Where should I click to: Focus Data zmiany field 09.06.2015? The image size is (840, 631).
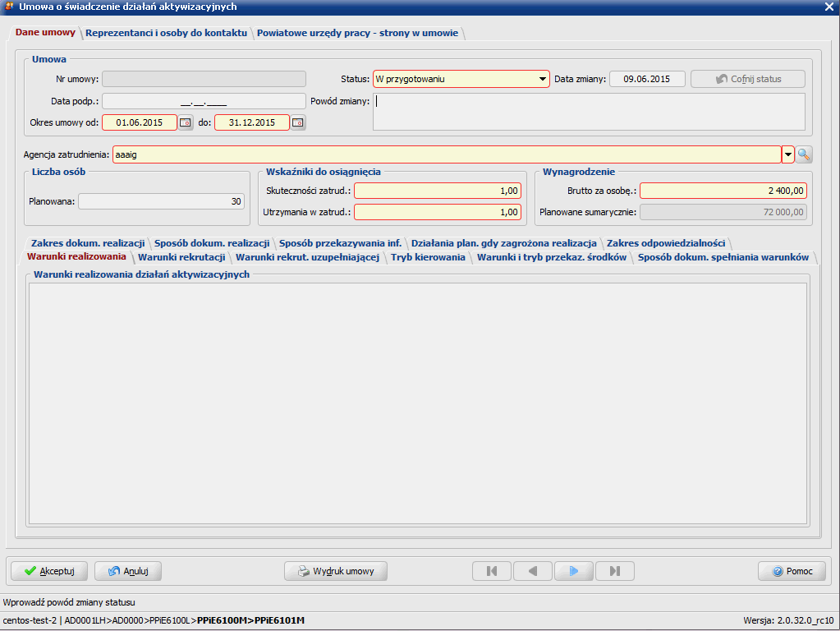click(647, 80)
